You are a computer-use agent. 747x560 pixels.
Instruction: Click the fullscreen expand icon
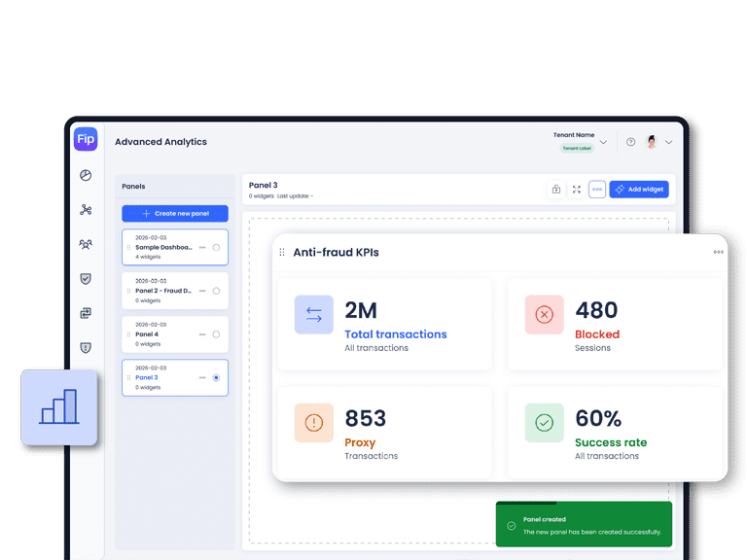(577, 190)
